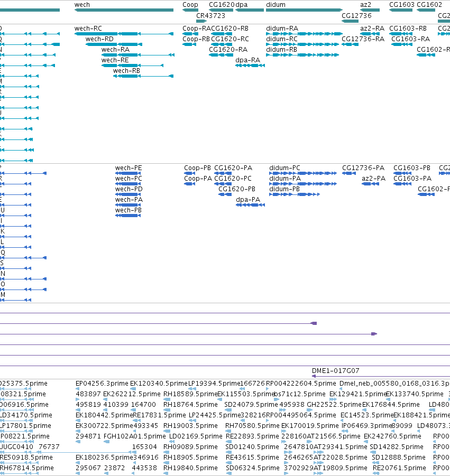Image resolution: width=450 pixels, height=476 pixels.
Task: Select the 'RH70580.5prime' EST label
Action: (x=252, y=426)
